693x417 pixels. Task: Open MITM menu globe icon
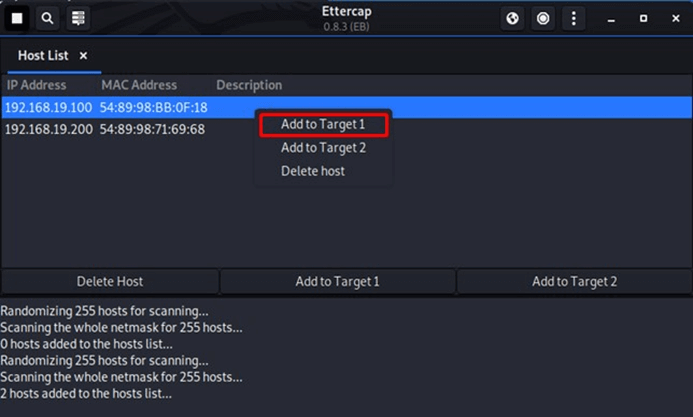[x=512, y=18]
